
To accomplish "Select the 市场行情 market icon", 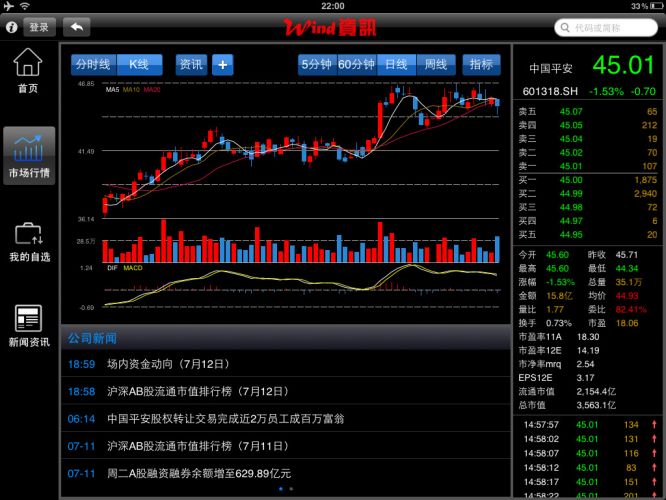I will pos(28,155).
